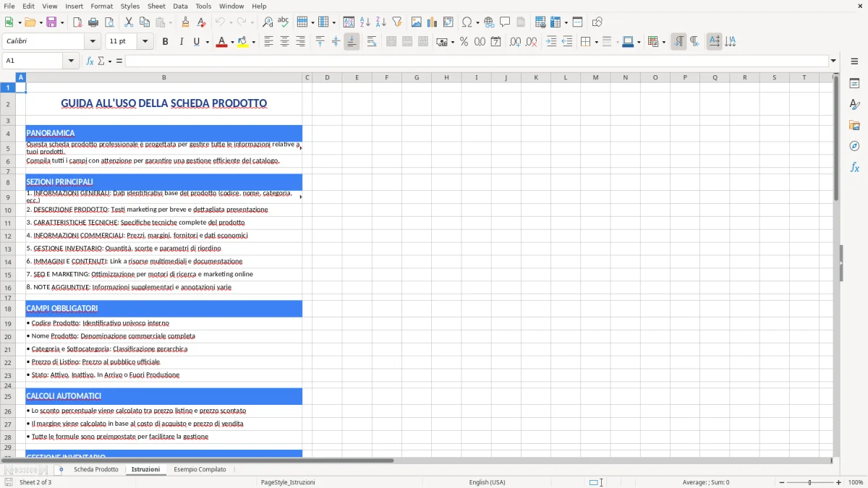Run the spelling check
Viewport: 868px width, 488px height.
point(284,22)
